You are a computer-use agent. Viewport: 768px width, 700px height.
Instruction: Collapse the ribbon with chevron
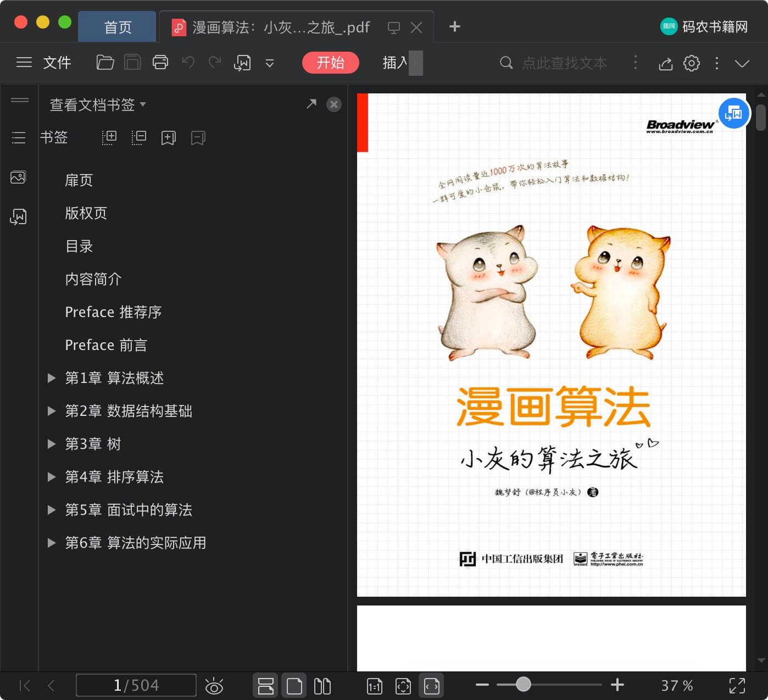tap(742, 64)
